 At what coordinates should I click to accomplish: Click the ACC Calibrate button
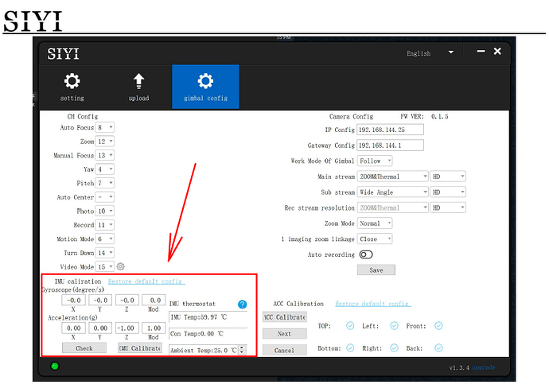(x=285, y=316)
